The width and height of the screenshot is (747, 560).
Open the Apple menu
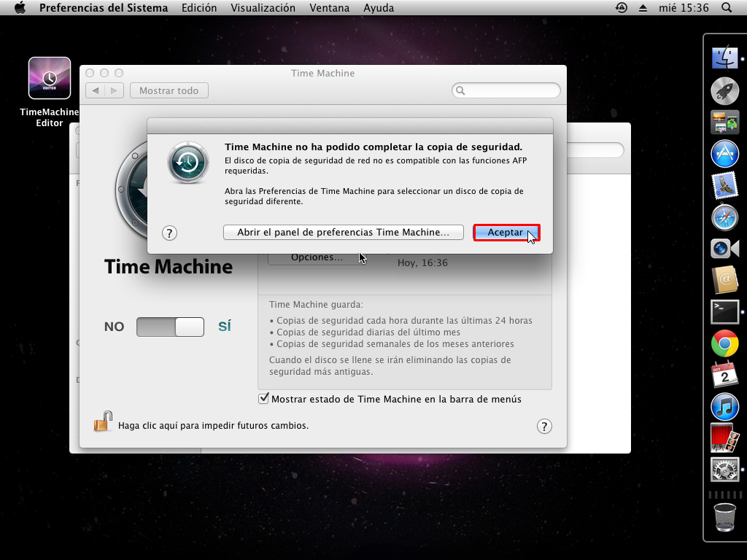pyautogui.click(x=20, y=7)
